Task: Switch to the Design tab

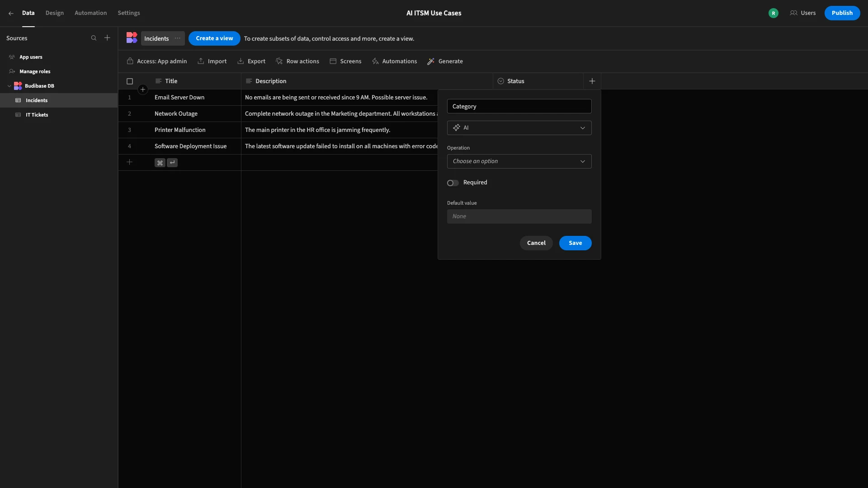Action: click(55, 13)
